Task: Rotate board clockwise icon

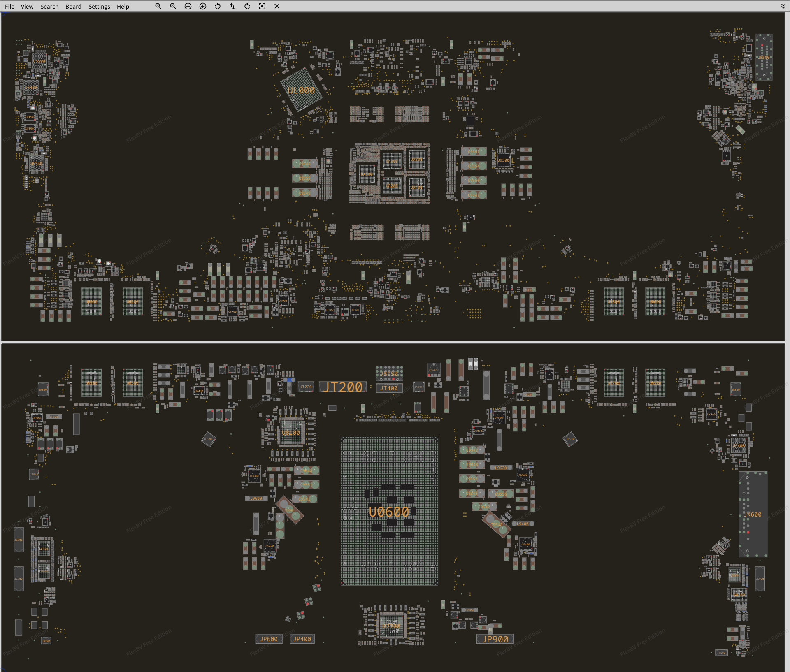Action: click(247, 6)
